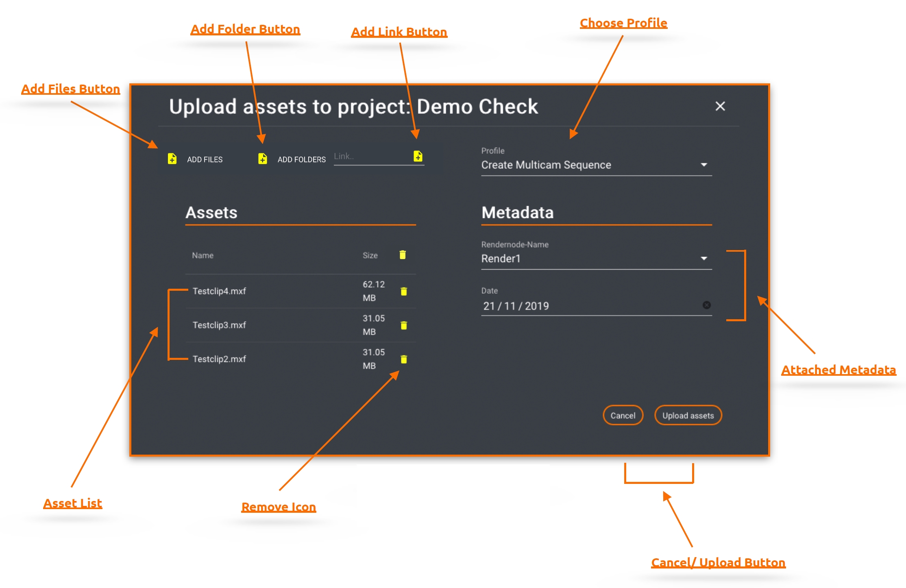Viewport: 906px width, 588px height.
Task: Delete Testclip3.mxf with its trash icon
Action: [404, 325]
